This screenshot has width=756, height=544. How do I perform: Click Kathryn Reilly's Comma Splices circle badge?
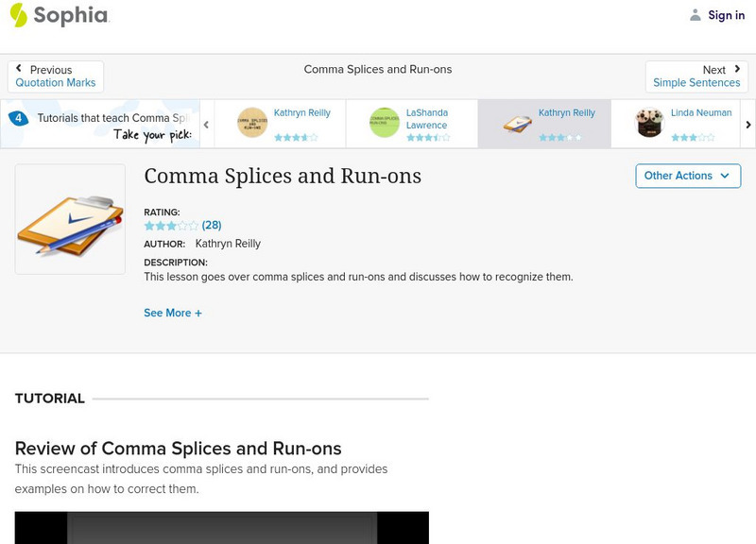point(250,122)
